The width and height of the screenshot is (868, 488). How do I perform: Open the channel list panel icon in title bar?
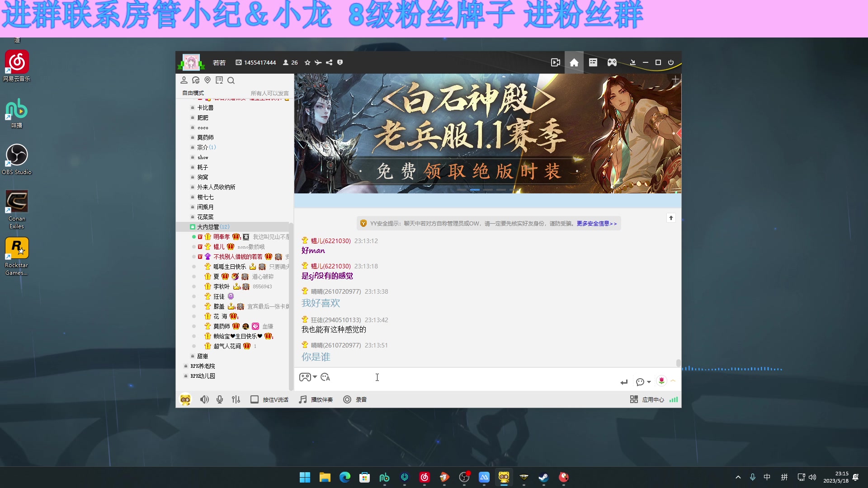593,62
